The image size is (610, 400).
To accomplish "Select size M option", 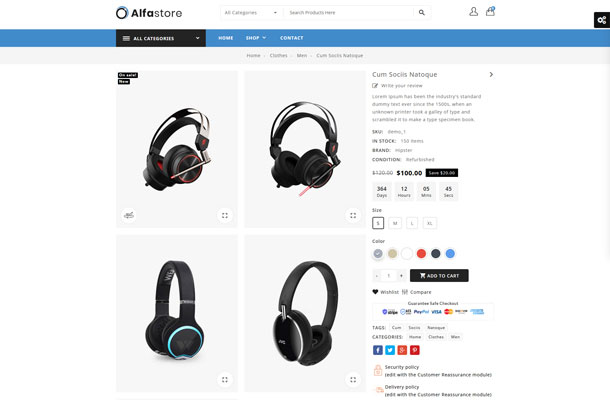I will coord(395,223).
